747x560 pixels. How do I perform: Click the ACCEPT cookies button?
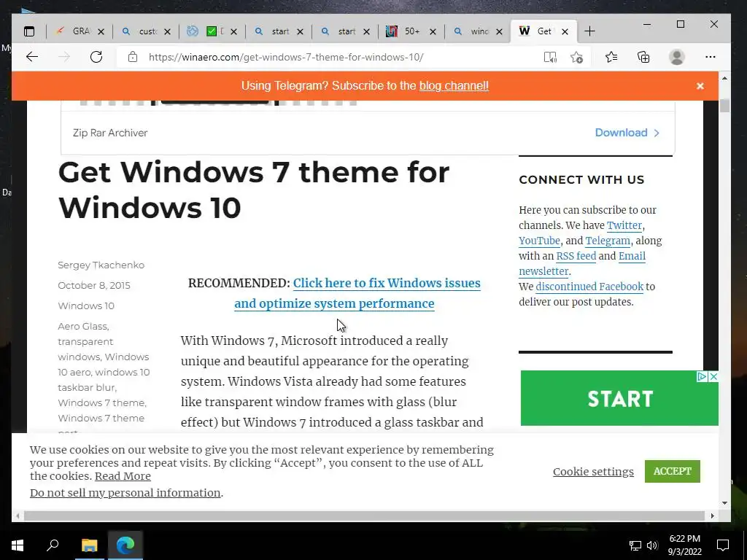pyautogui.click(x=672, y=472)
